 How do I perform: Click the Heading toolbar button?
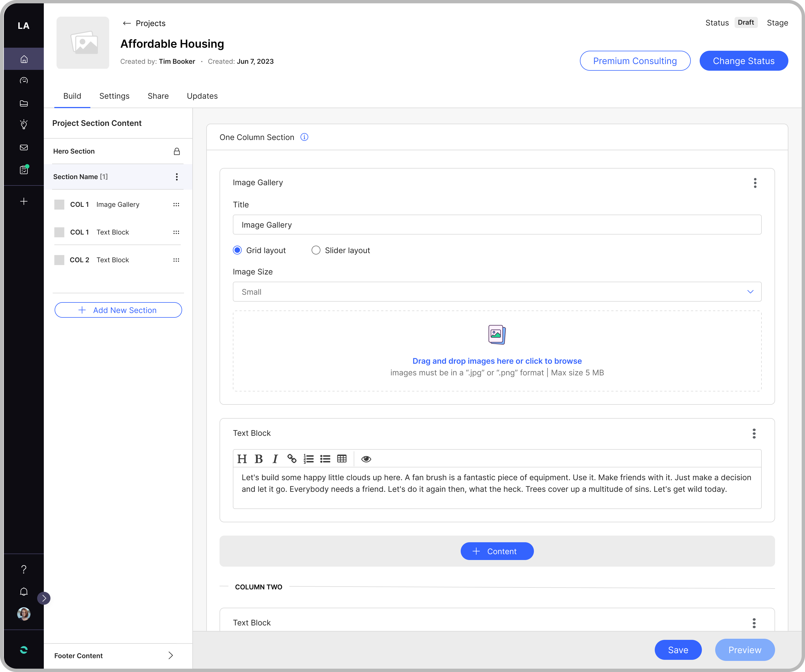tap(242, 459)
